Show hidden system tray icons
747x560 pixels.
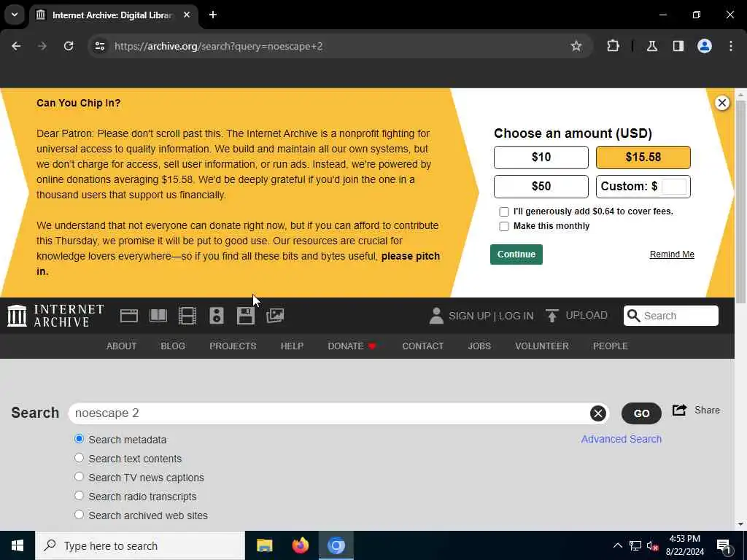[617, 545]
